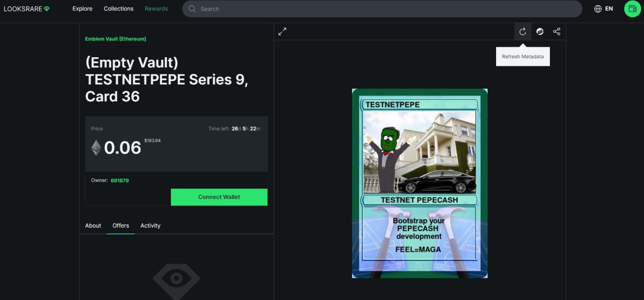Switch to the Activity tab
Viewport: 644px width, 300px height.
pyautogui.click(x=150, y=226)
